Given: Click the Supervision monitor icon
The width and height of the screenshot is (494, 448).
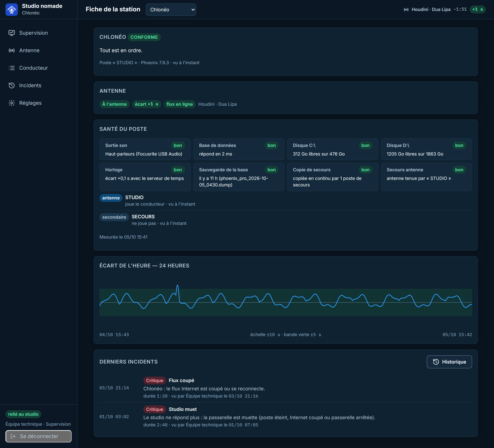Looking at the screenshot, I should click(x=12, y=33).
